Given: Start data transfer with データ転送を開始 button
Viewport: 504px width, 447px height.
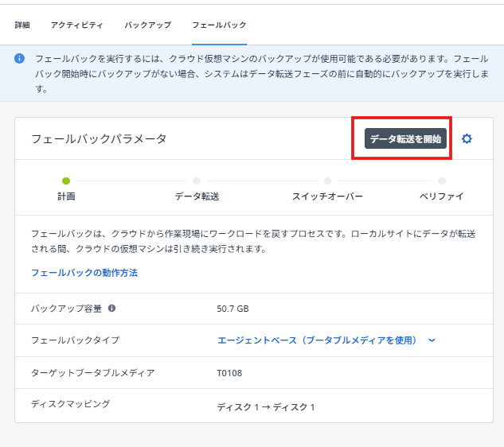Looking at the screenshot, I should click(405, 138).
